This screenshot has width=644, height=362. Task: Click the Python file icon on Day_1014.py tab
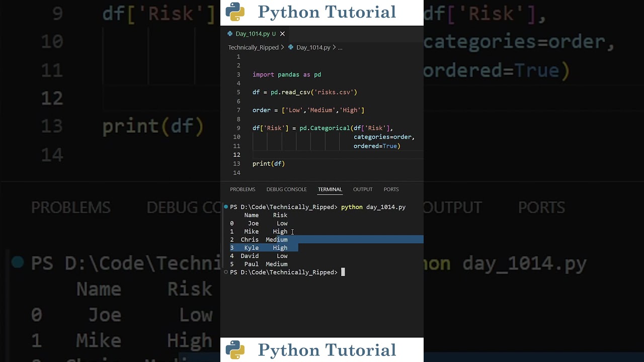(230, 34)
